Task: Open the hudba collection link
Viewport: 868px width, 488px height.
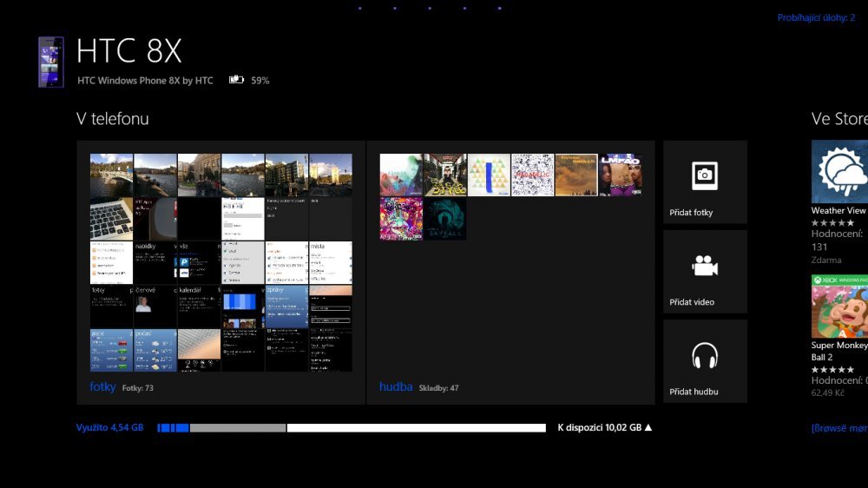Action: [396, 386]
